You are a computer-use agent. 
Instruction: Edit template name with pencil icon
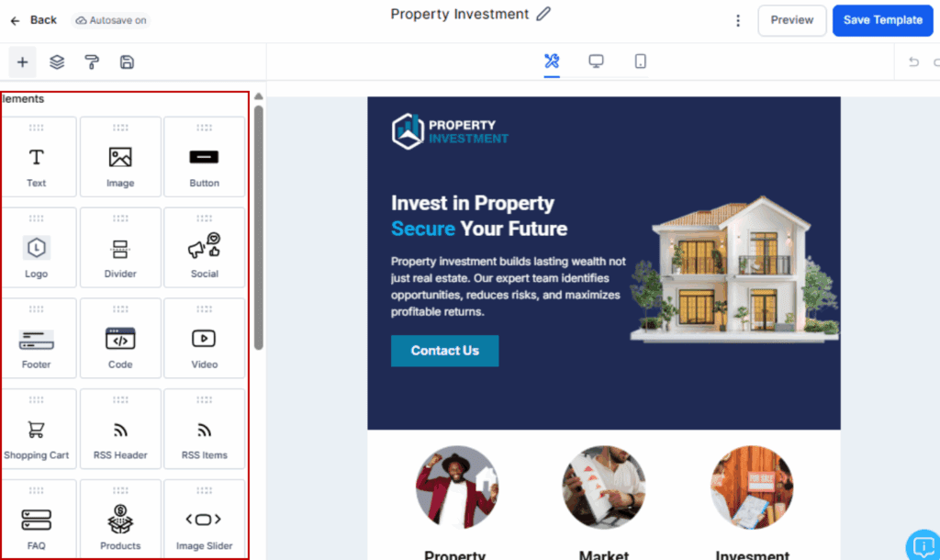[x=543, y=14]
